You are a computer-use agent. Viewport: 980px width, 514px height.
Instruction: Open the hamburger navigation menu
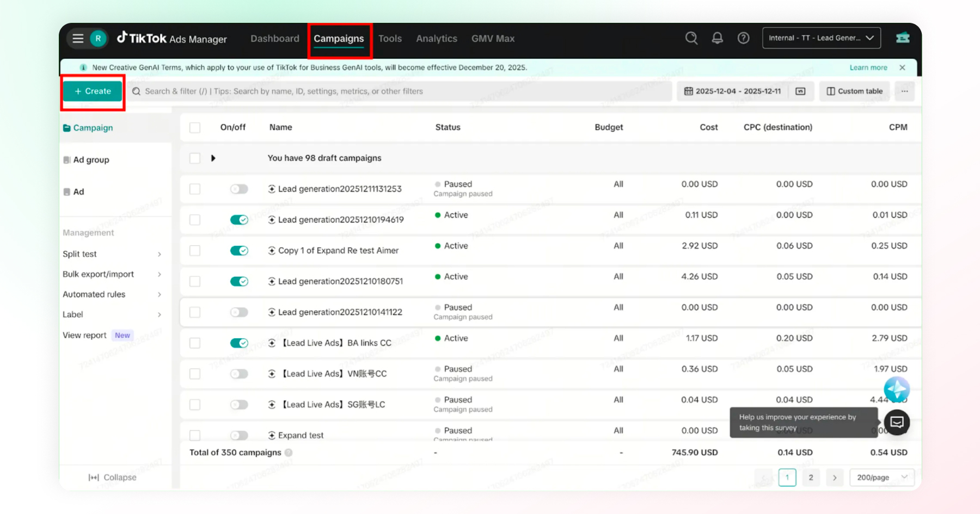(x=78, y=39)
